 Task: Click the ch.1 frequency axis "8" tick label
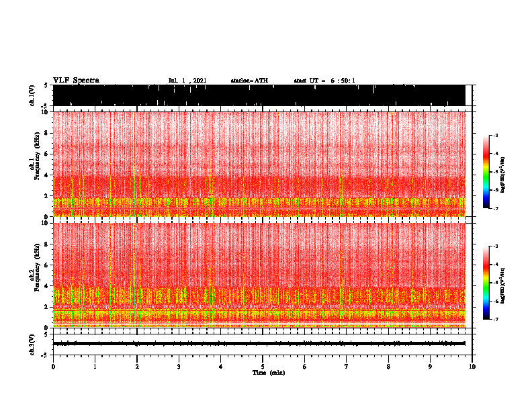pos(46,133)
